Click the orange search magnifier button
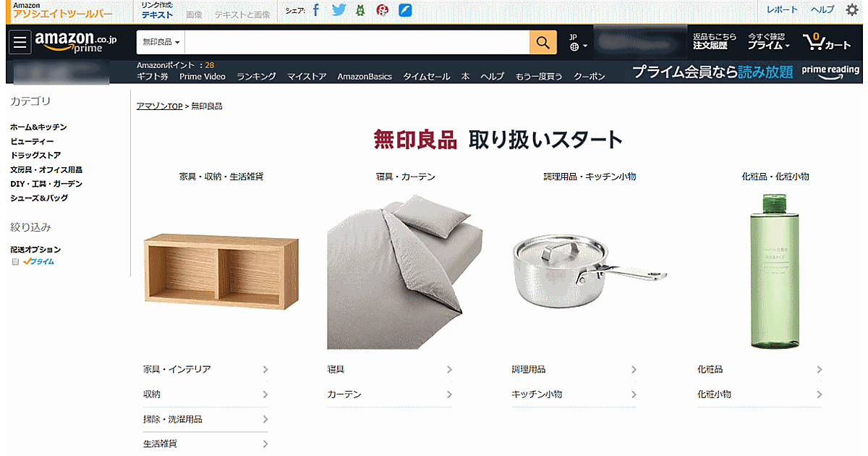 click(x=542, y=42)
